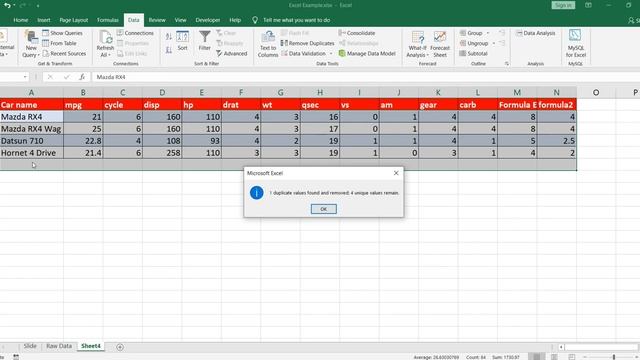Launch Text to Columns

pyautogui.click(x=268, y=44)
